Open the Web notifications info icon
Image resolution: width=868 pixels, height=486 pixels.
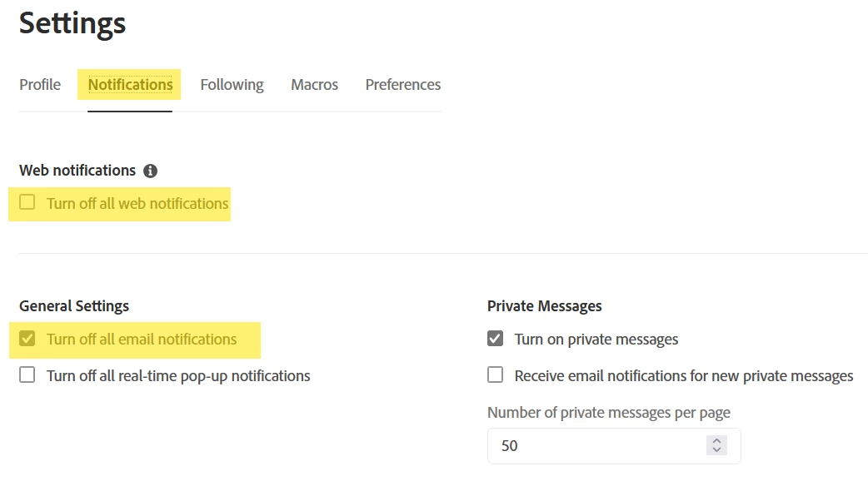pos(150,171)
